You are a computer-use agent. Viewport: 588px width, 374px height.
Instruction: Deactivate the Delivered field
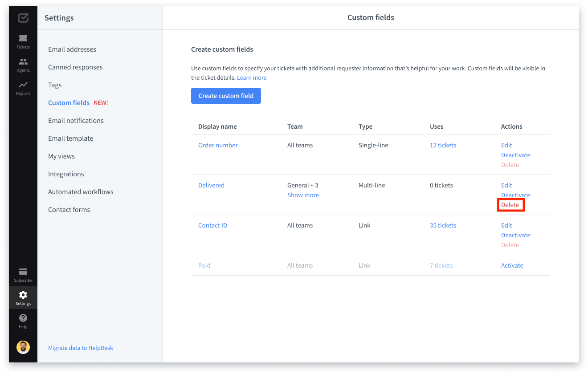pyautogui.click(x=516, y=195)
